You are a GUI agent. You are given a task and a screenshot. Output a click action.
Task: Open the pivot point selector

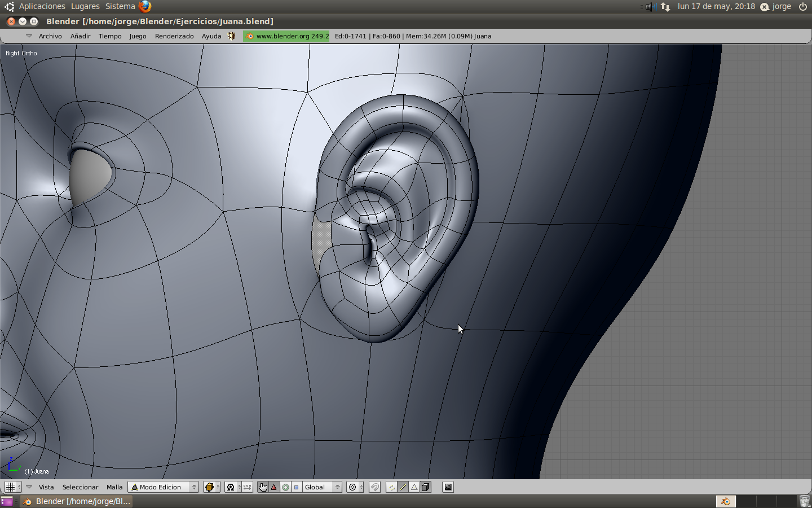click(x=233, y=487)
